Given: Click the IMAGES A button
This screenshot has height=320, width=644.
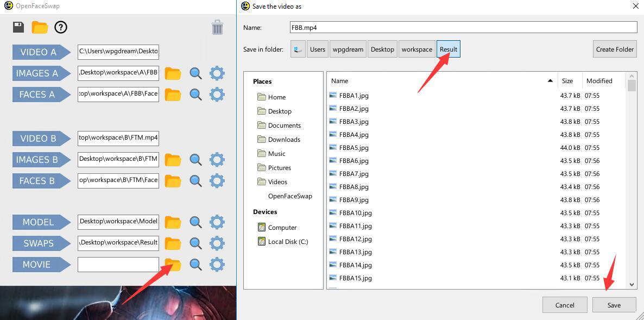Looking at the screenshot, I should 41,73.
